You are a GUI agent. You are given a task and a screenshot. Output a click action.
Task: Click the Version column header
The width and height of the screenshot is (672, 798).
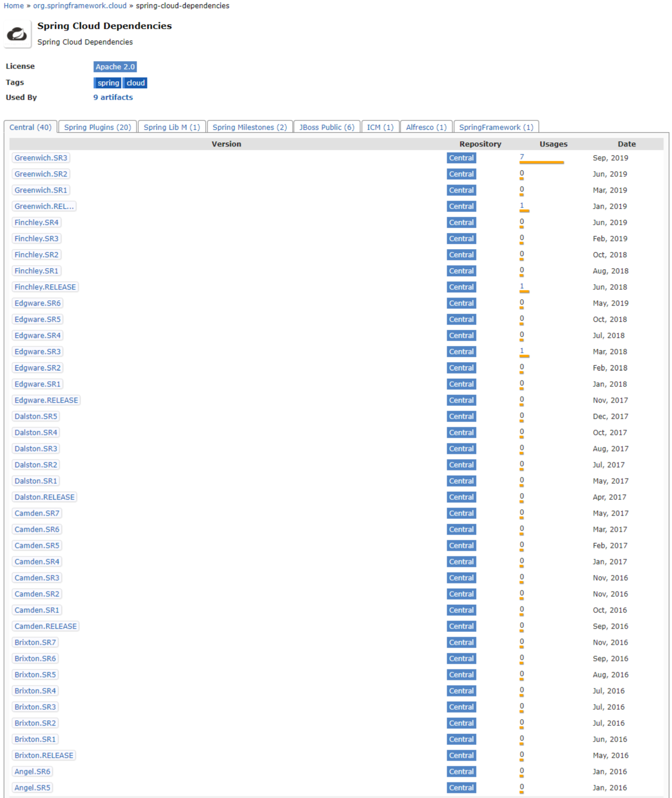pos(226,144)
